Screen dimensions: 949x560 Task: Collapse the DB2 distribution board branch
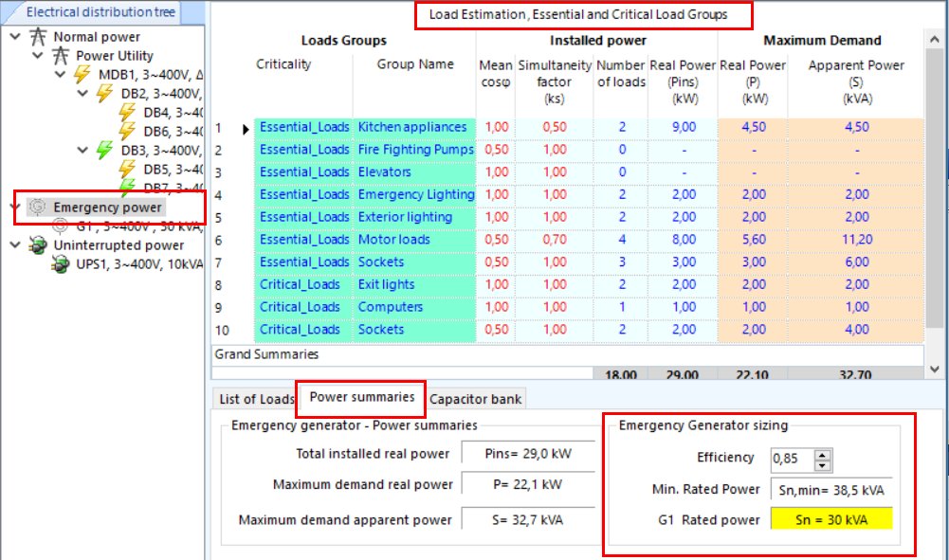pyautogui.click(x=82, y=94)
